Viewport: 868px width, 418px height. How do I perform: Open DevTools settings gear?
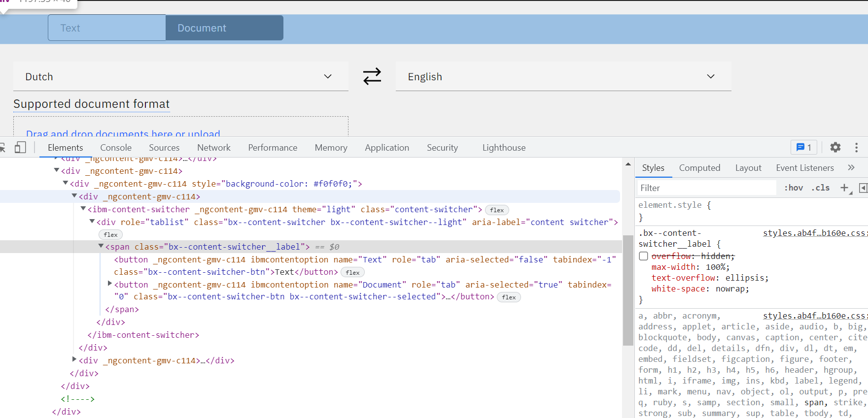[x=835, y=147]
